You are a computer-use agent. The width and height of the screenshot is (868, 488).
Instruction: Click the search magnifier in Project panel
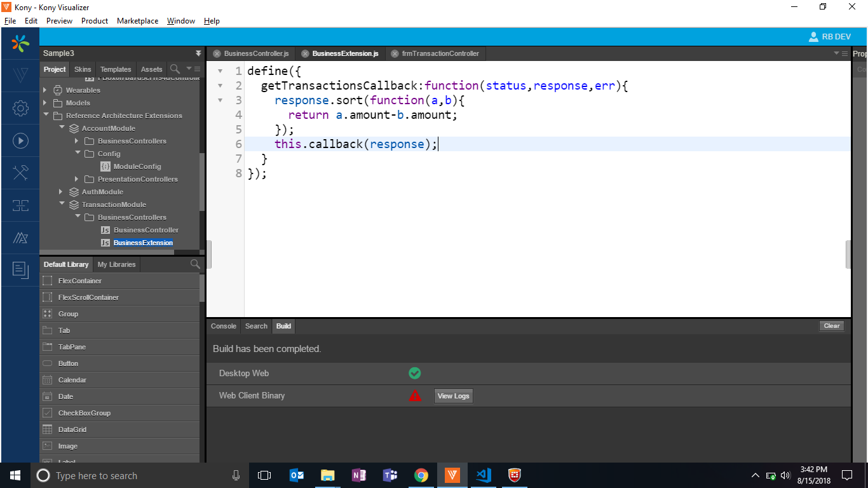pyautogui.click(x=175, y=69)
